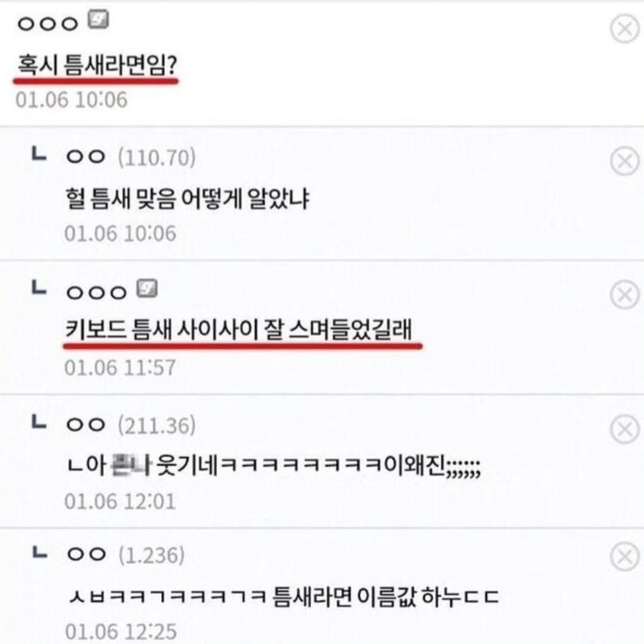Image resolution: width=644 pixels, height=644 pixels.
Task: Delete the comment '혹시 틈새라면임?'
Action: 625,29
